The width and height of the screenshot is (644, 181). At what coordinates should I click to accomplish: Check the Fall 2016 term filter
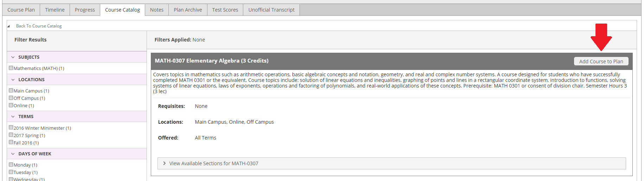11,142
